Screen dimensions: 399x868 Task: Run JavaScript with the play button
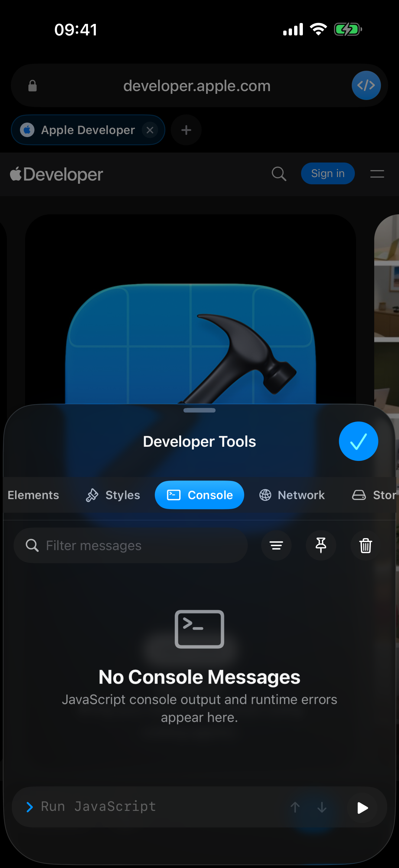tap(362, 807)
